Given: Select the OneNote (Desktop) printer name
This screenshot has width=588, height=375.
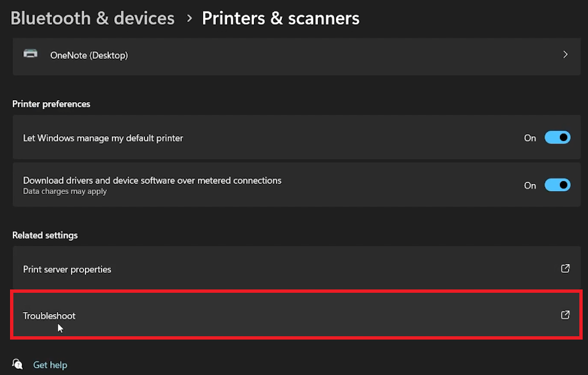Looking at the screenshot, I should click(89, 55).
